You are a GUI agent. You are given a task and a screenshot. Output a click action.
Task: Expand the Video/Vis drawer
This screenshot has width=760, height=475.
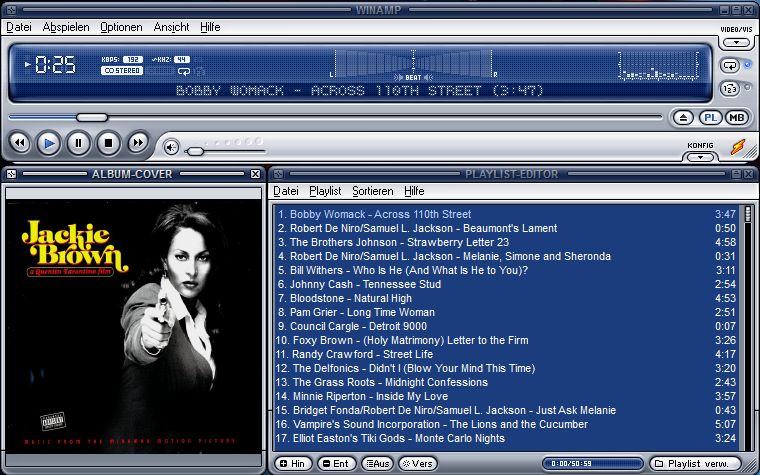[x=736, y=43]
